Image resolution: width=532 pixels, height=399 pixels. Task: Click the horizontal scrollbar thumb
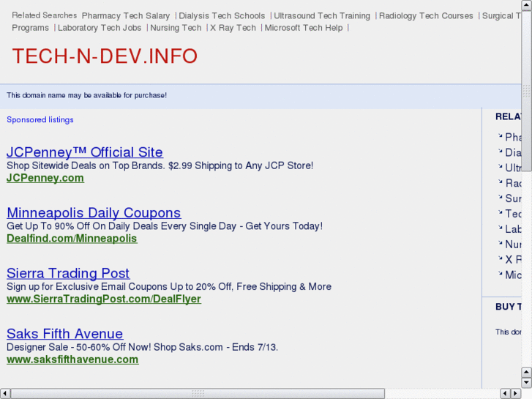pyautogui.click(x=198, y=394)
